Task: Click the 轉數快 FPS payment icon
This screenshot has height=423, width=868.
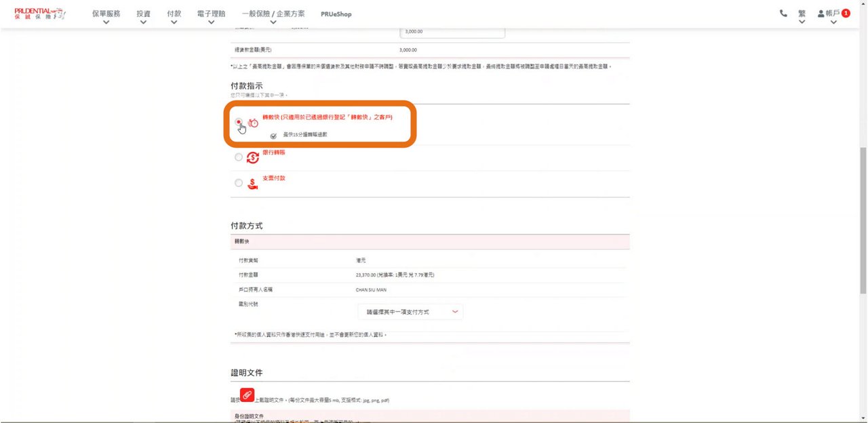Action: point(253,123)
